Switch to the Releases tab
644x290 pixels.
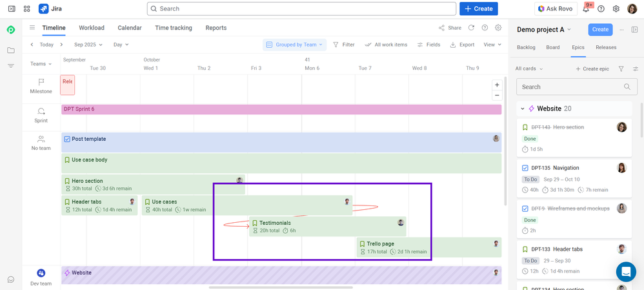(606, 47)
